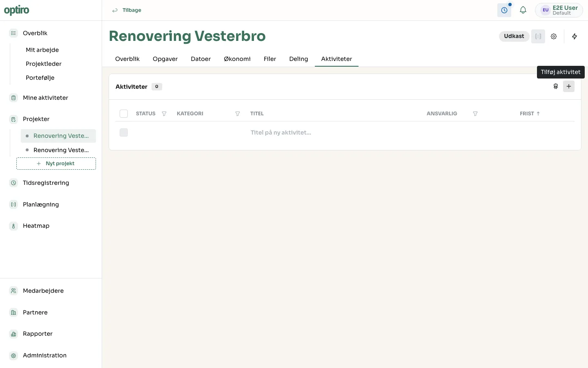This screenshot has height=368, width=588.
Task: Open the non-highlighted Renovering Veste... project
Action: 58,150
